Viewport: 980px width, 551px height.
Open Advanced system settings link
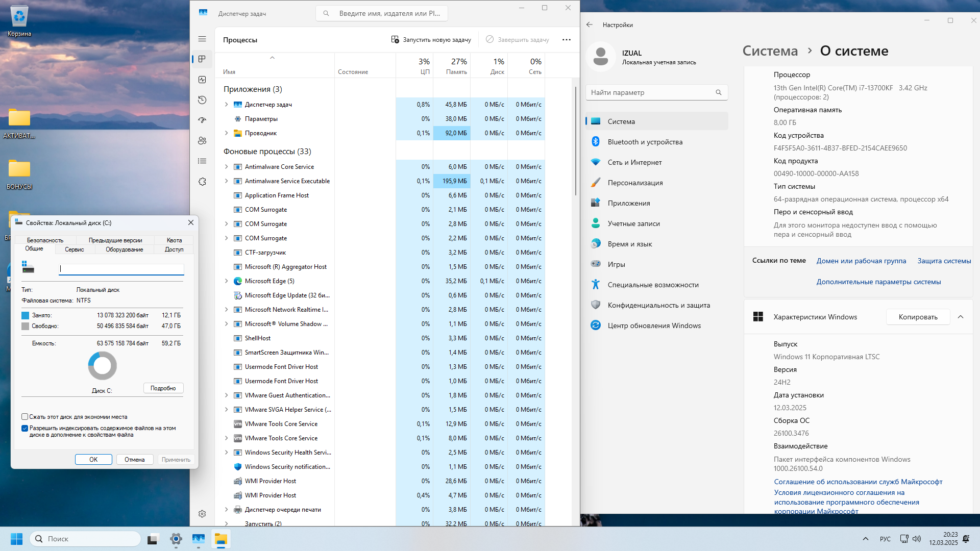(x=878, y=282)
